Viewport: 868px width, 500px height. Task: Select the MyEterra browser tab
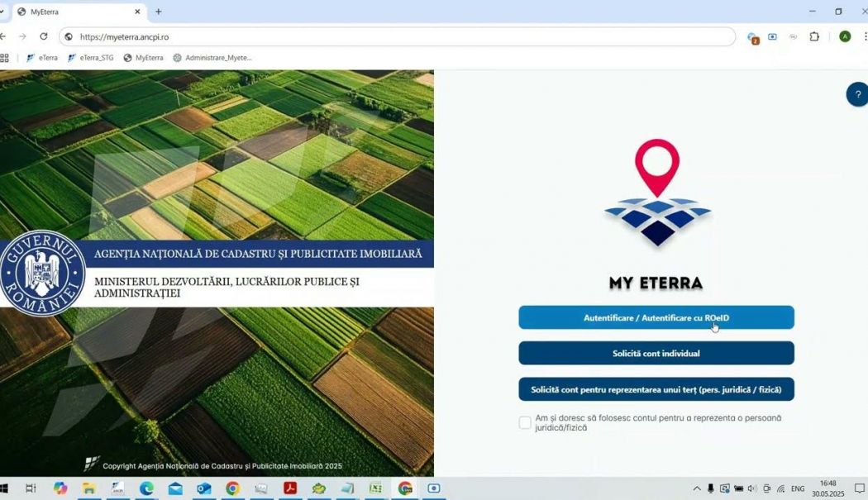[79, 12]
